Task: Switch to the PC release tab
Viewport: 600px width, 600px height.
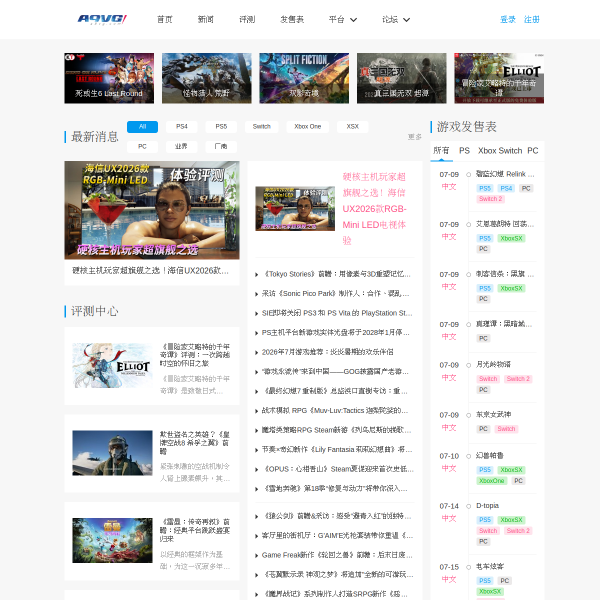Action: (533, 150)
